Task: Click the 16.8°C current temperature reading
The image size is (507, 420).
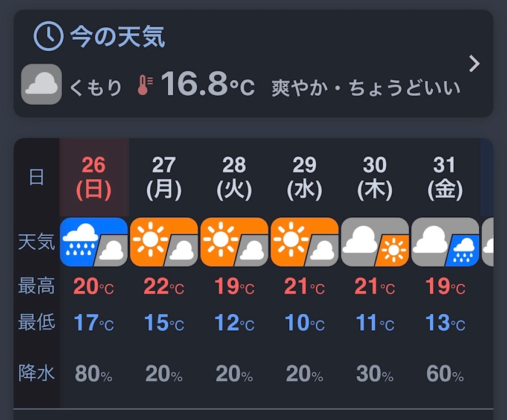Action: click(x=208, y=84)
